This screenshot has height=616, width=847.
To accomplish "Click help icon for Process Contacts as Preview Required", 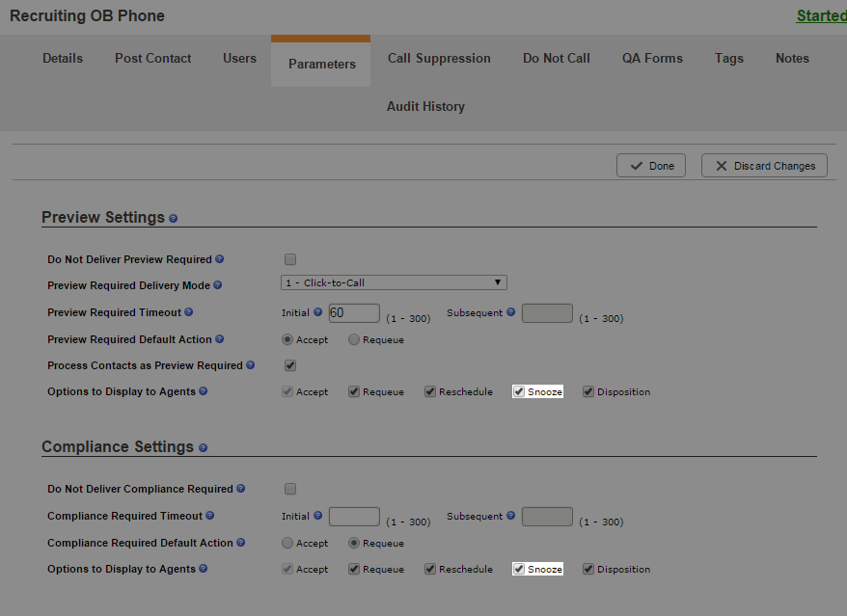I will coord(251,365).
